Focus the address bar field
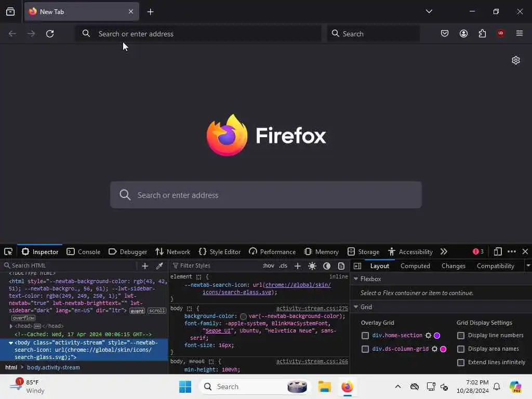Image resolution: width=532 pixels, height=399 pixels. 198,34
